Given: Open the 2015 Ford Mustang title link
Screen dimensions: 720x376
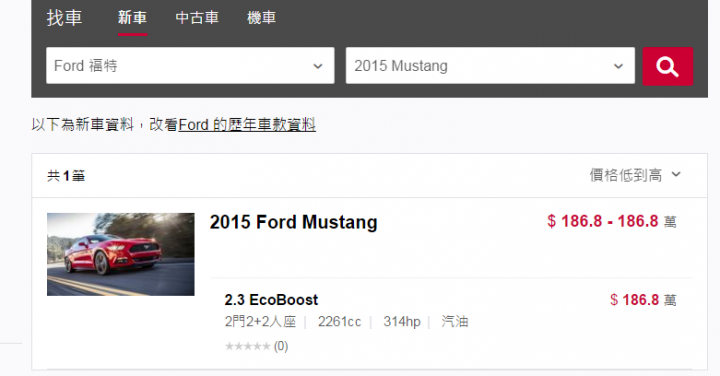Looking at the screenshot, I should [293, 222].
